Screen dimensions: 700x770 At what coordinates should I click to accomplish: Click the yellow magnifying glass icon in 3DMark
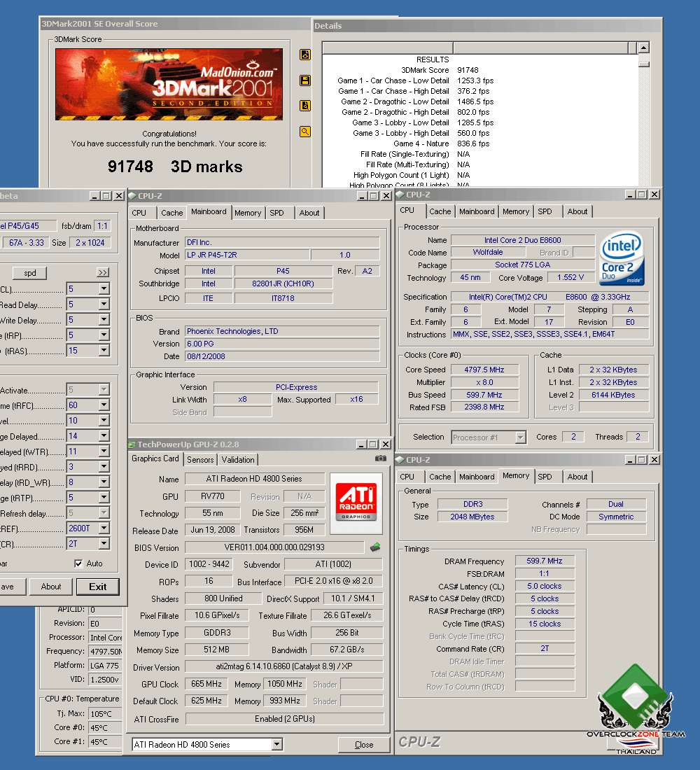click(305, 131)
